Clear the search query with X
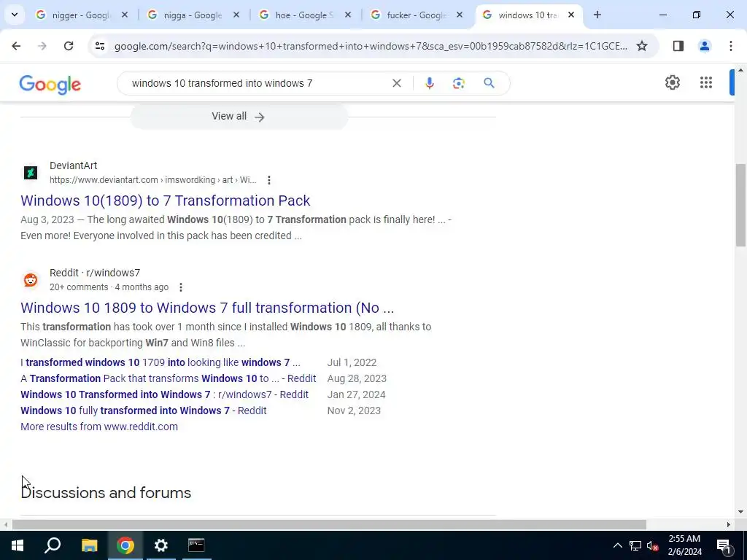The height and width of the screenshot is (560, 747). [x=396, y=83]
